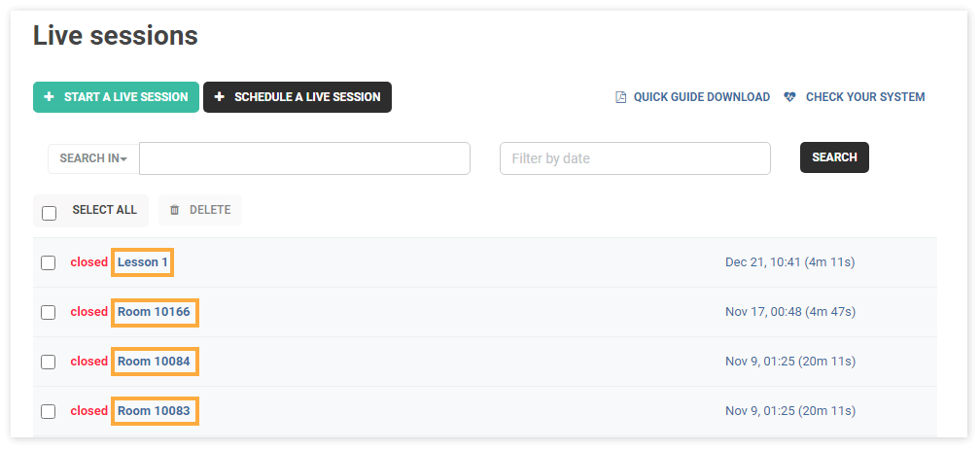Tick the Room 10083 row checkbox
The height and width of the screenshot is (450, 980).
click(x=49, y=410)
